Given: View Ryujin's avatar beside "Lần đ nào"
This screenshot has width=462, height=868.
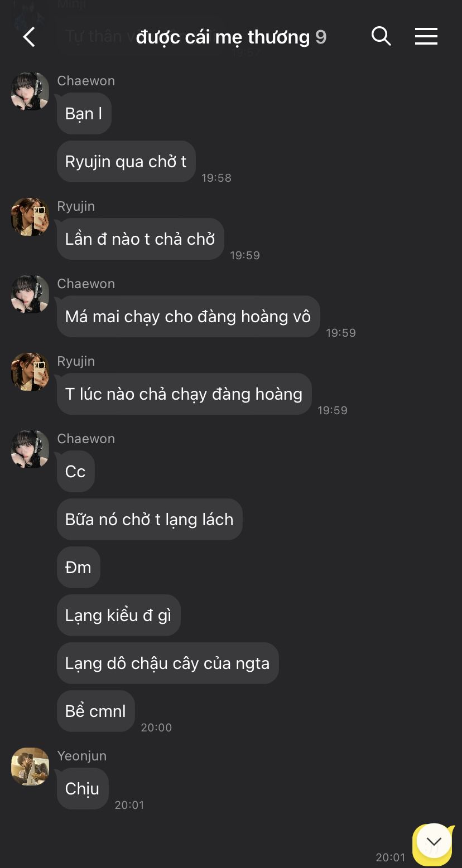Looking at the screenshot, I should [x=30, y=216].
